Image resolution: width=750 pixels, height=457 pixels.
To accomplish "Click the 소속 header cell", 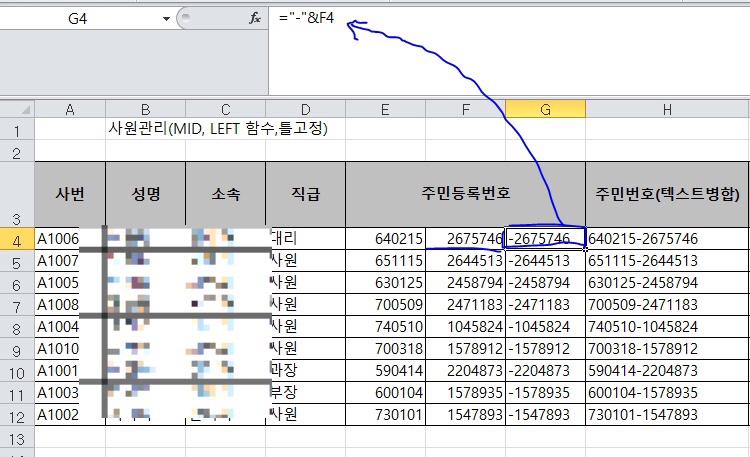I will (225, 195).
